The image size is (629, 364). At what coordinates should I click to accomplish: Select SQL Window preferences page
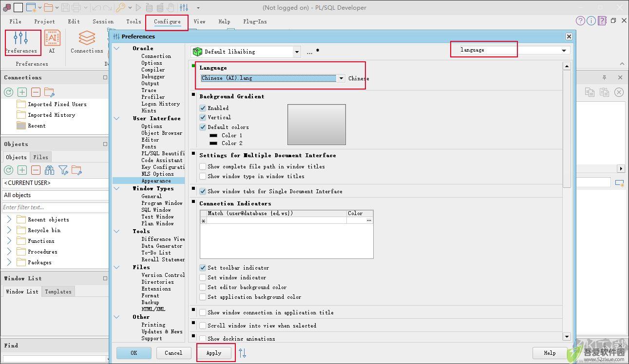(x=156, y=210)
